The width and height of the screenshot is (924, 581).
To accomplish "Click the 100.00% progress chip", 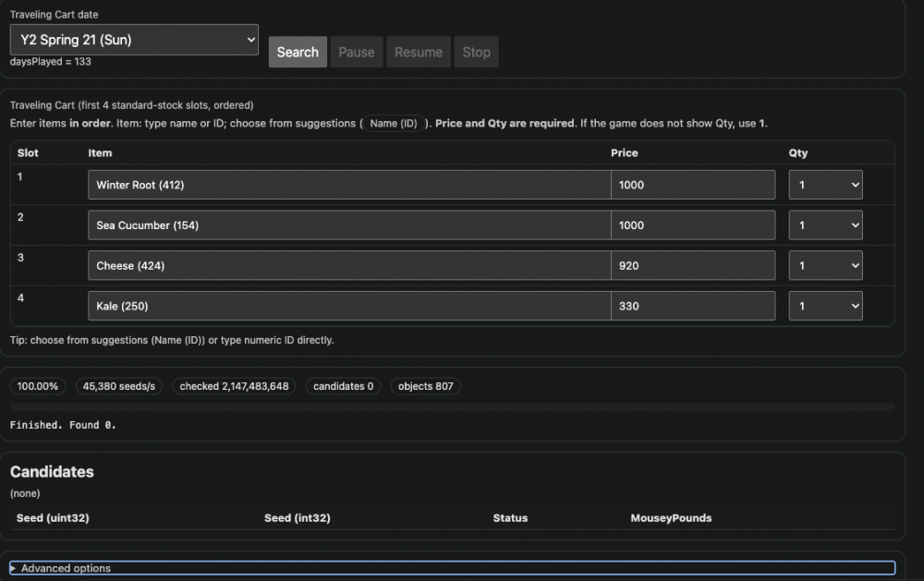I will (38, 386).
